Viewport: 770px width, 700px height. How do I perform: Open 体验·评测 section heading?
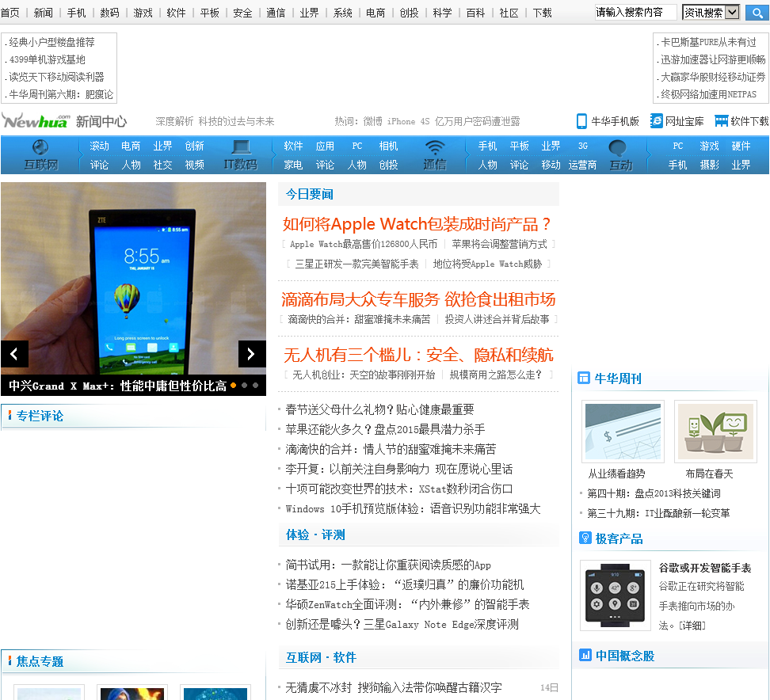pyautogui.click(x=315, y=535)
